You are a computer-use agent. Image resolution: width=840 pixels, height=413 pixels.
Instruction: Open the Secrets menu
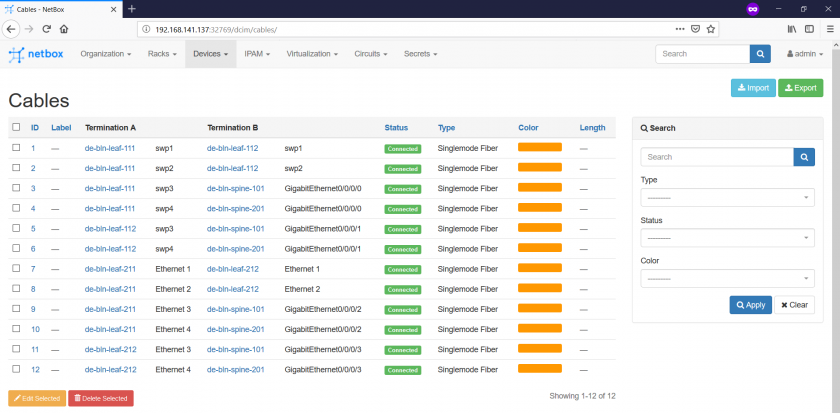pyautogui.click(x=421, y=54)
